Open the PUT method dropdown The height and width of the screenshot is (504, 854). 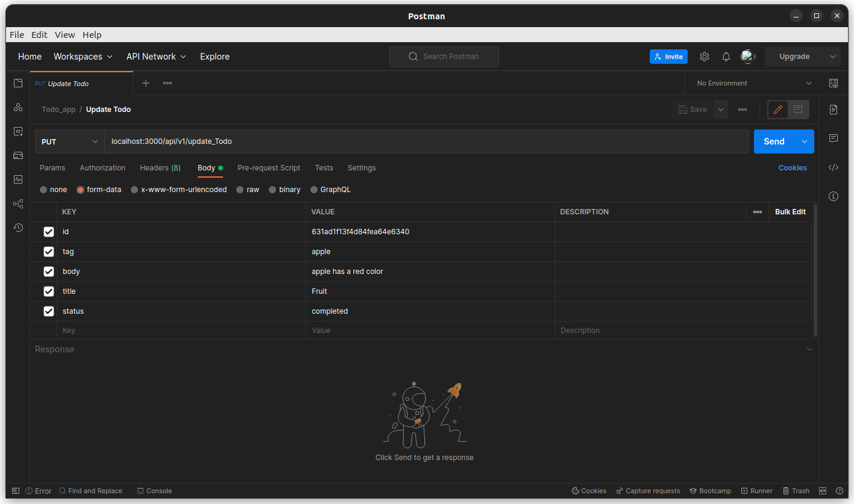tap(70, 142)
